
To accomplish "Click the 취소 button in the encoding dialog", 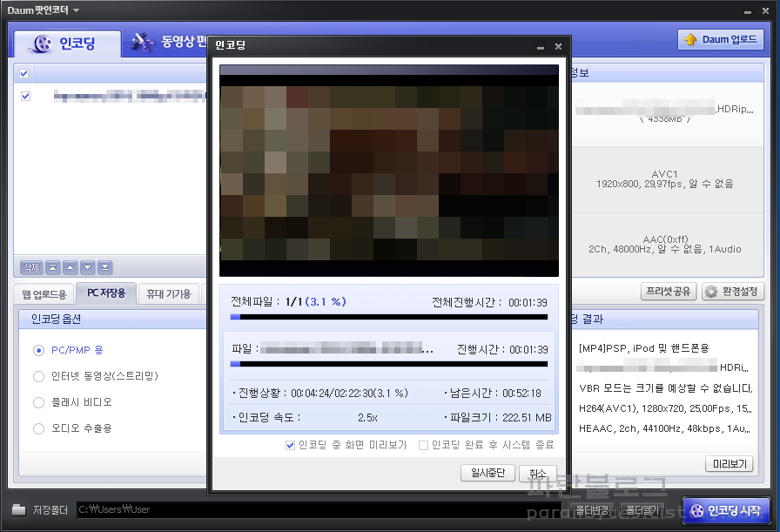I will tap(537, 473).
